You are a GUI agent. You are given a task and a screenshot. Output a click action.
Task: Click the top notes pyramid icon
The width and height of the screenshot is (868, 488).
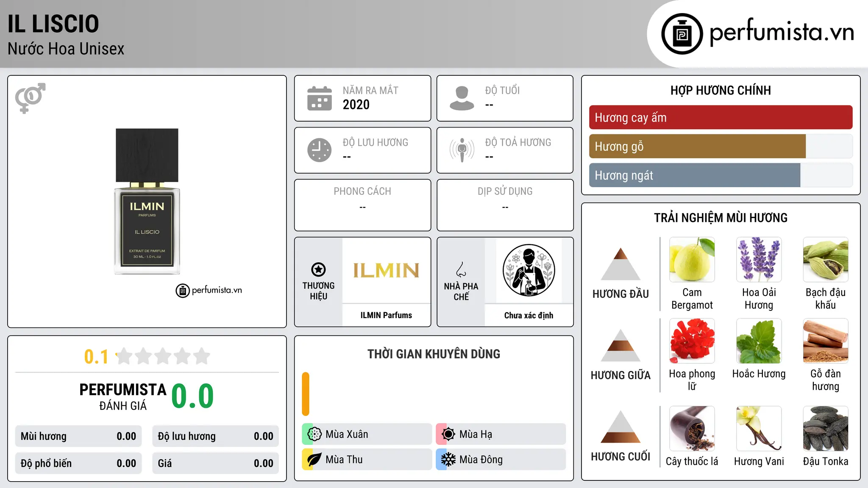(x=620, y=264)
